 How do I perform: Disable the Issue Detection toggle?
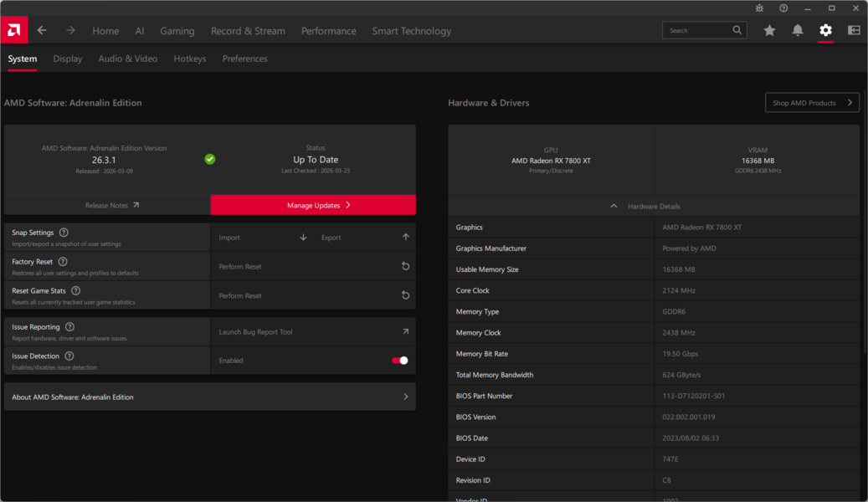tap(400, 361)
